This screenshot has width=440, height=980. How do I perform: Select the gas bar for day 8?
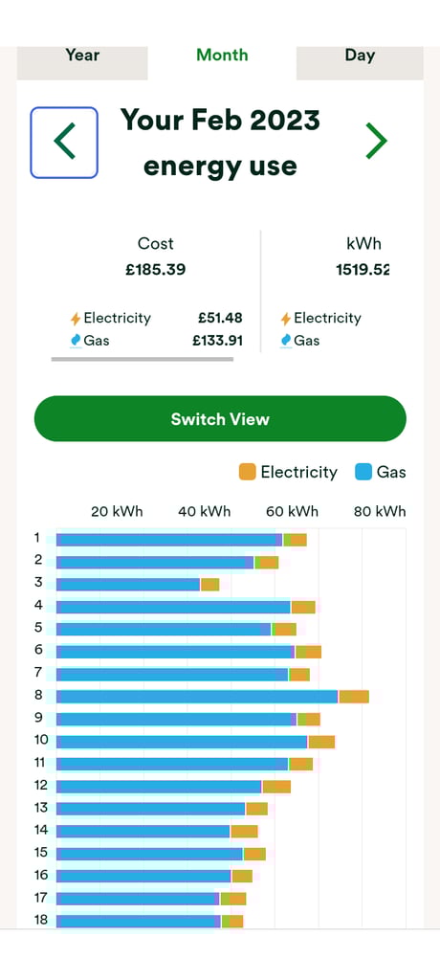[x=197, y=697]
